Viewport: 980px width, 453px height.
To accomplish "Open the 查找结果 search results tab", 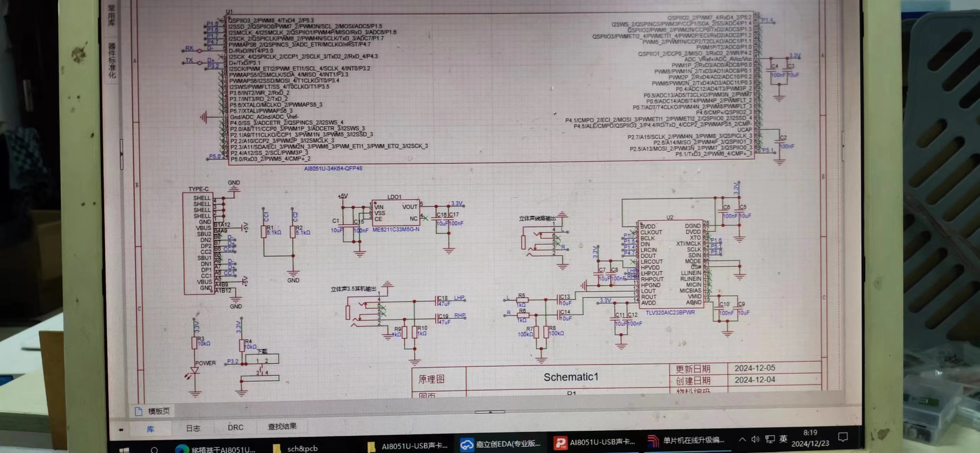I will pos(282,426).
